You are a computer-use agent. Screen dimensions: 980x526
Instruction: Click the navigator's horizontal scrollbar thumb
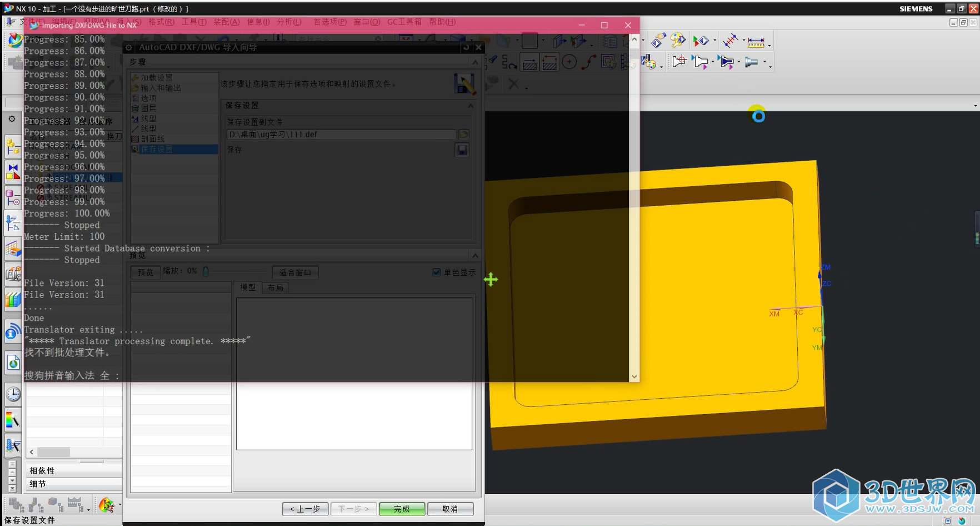(54, 452)
